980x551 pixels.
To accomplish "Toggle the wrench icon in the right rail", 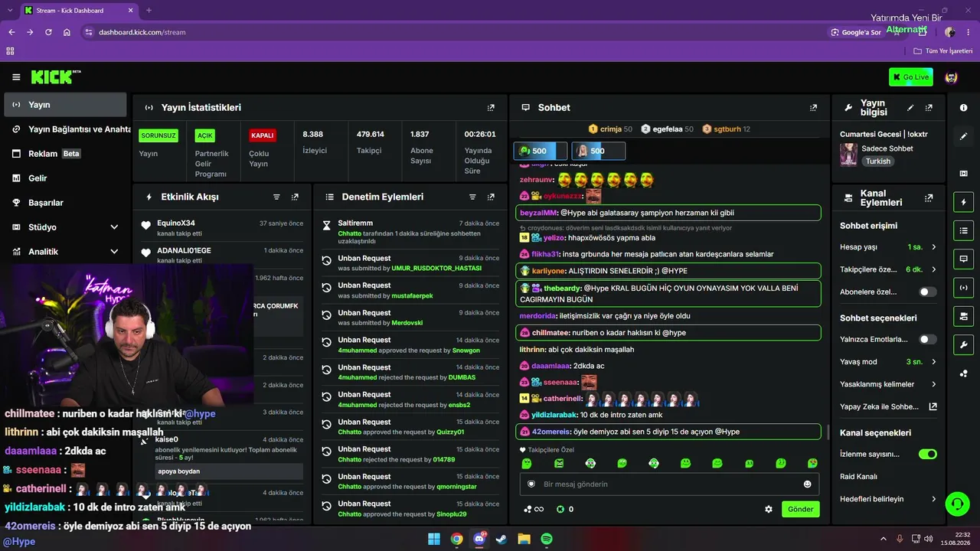I will pyautogui.click(x=963, y=344).
